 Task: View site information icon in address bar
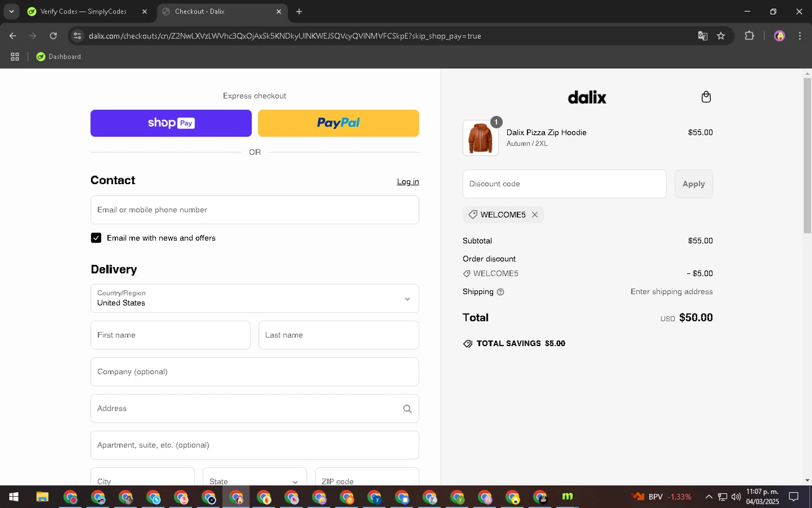(x=77, y=36)
